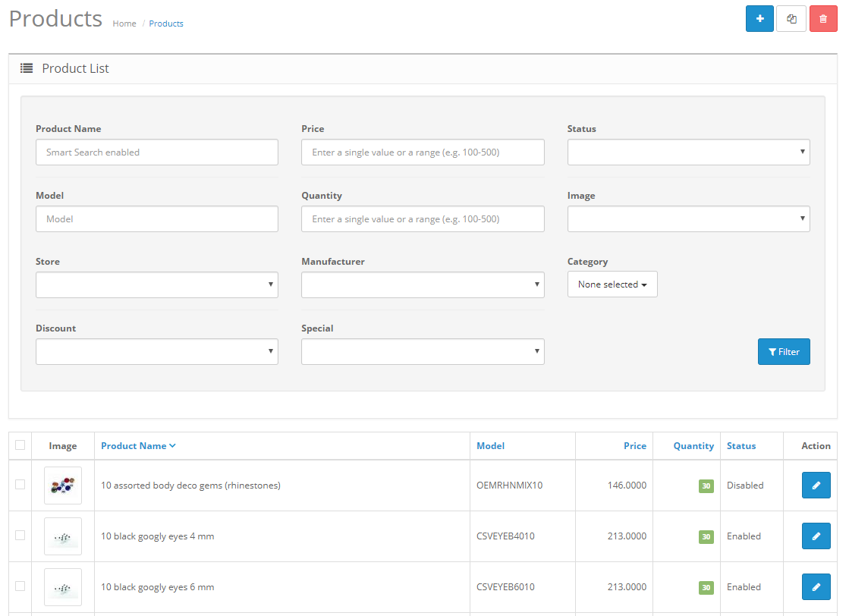This screenshot has width=849, height=616.
Task: Open the Status filter dropdown
Action: pyautogui.click(x=688, y=152)
